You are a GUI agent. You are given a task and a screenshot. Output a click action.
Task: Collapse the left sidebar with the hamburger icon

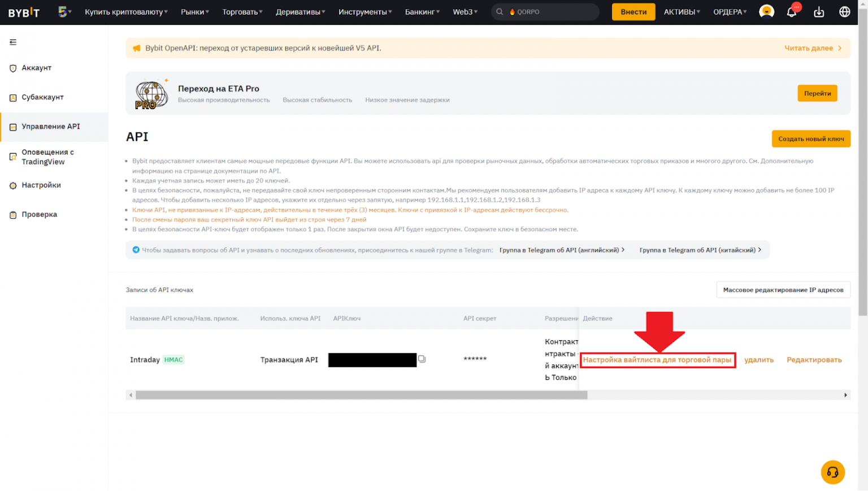(12, 42)
